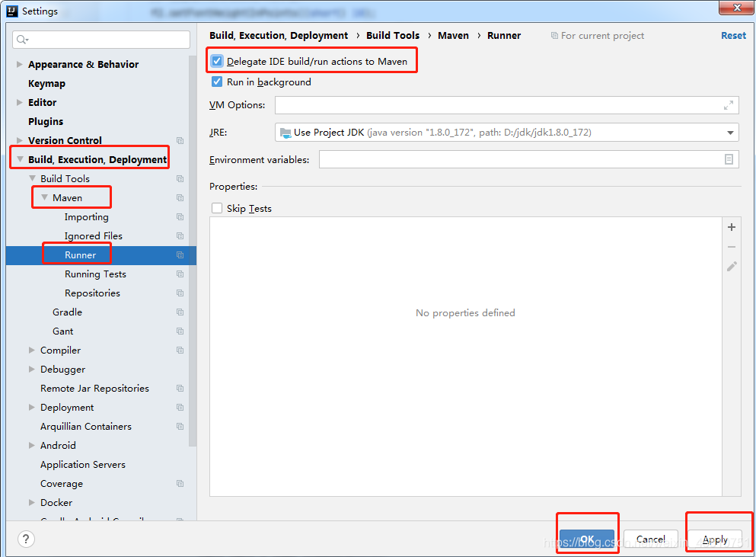The image size is (756, 557).
Task: Click the OK button
Action: [587, 539]
